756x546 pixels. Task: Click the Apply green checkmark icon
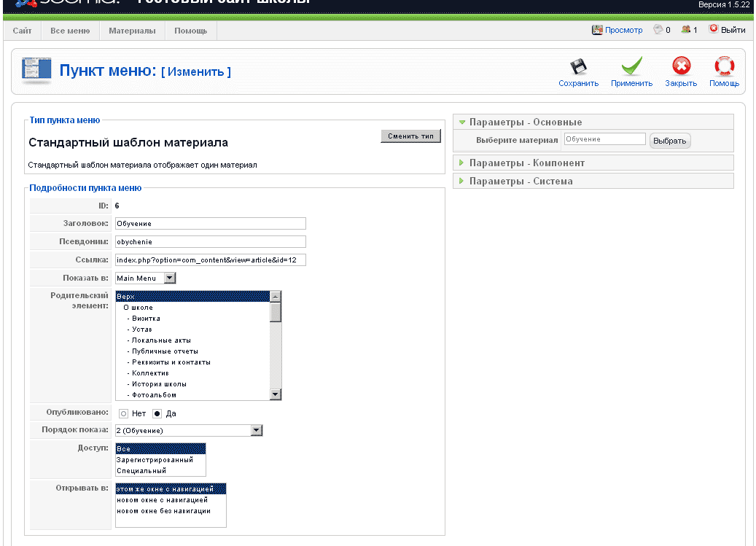click(x=631, y=66)
